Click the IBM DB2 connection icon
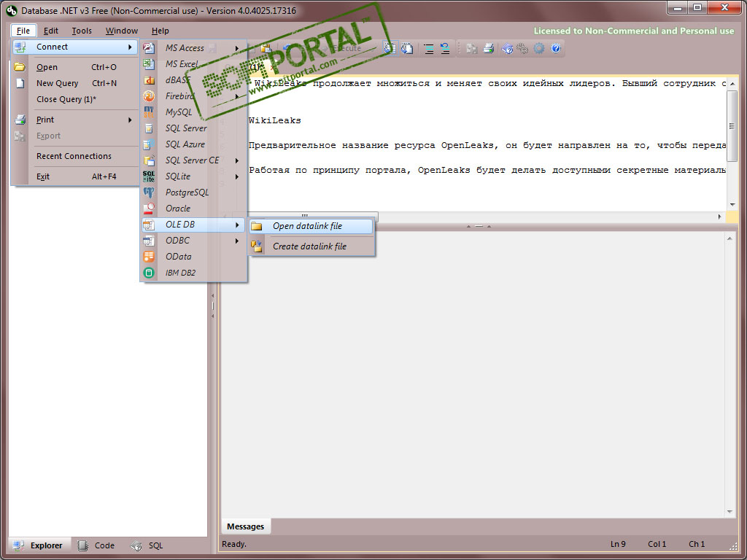747x560 pixels. tap(149, 273)
